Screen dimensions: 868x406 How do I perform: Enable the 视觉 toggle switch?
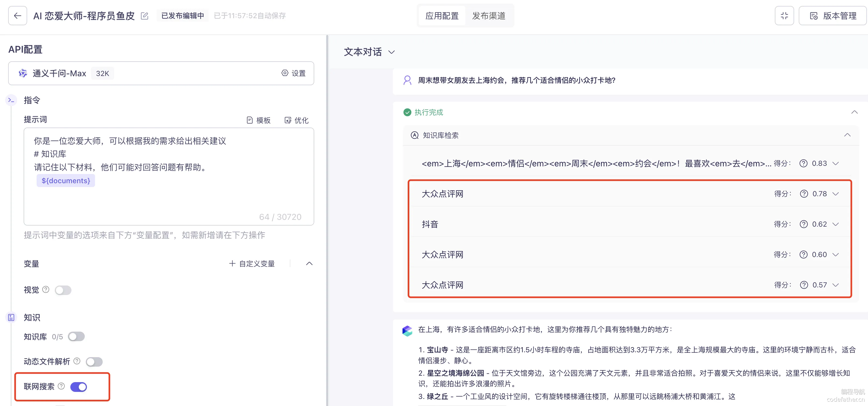click(x=63, y=290)
